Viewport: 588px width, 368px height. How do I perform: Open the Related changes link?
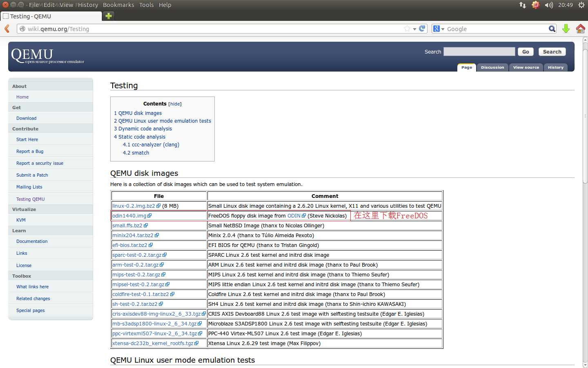[33, 298]
